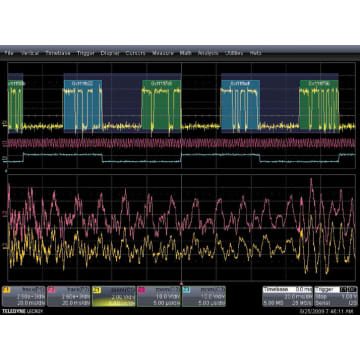Select the second blue decode packet annotation
360x360 pixels.
point(240,104)
